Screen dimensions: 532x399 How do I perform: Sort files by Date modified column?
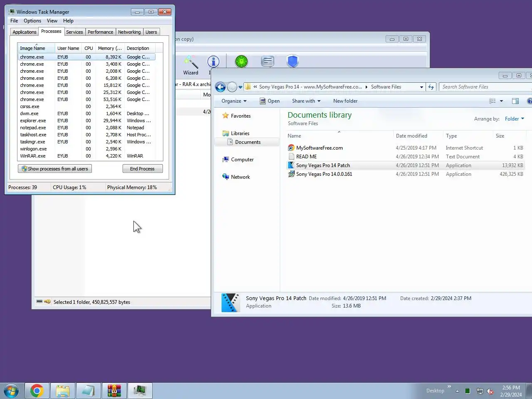418,136
